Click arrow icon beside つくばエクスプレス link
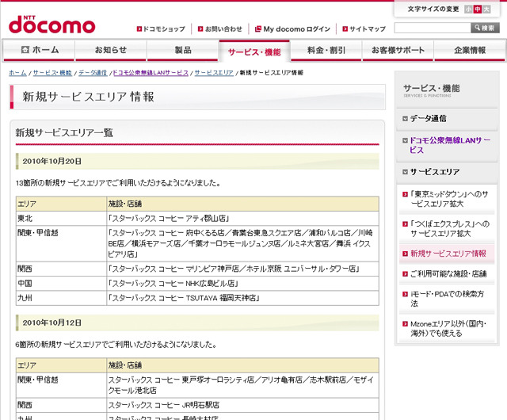The width and height of the screenshot is (507, 420). [405, 224]
